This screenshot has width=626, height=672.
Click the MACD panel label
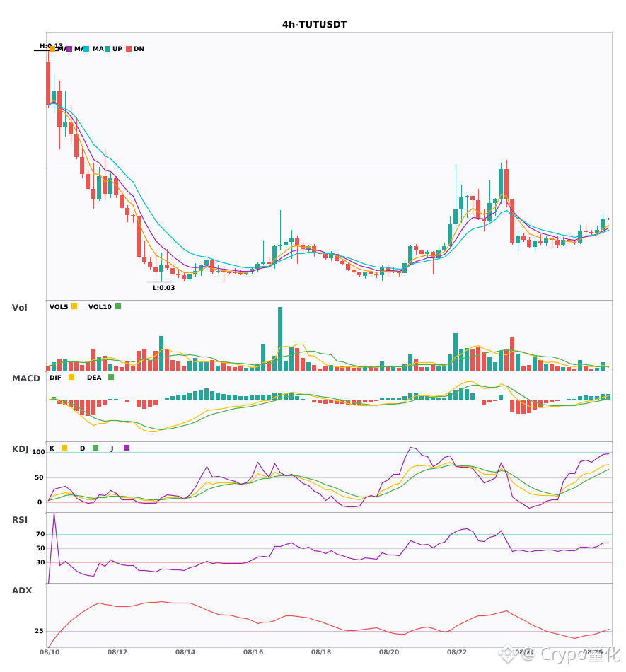click(x=25, y=378)
